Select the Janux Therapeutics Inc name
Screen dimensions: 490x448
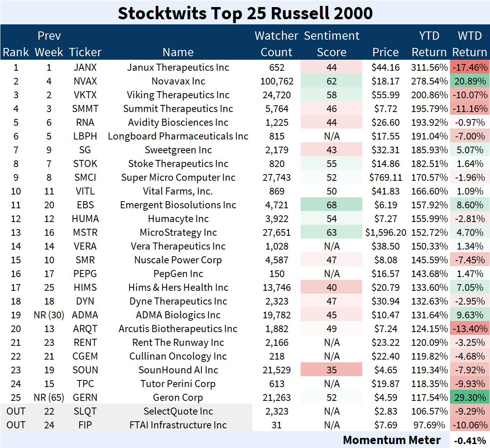(178, 68)
